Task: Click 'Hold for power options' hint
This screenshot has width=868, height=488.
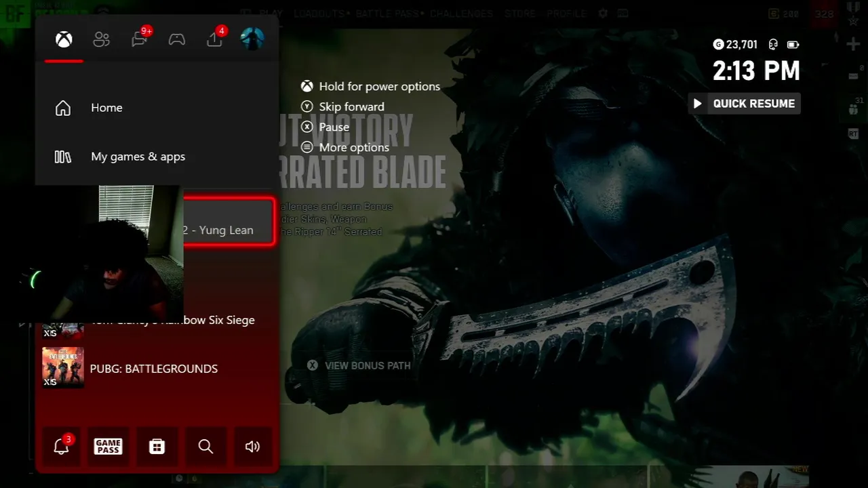Action: pyautogui.click(x=371, y=86)
